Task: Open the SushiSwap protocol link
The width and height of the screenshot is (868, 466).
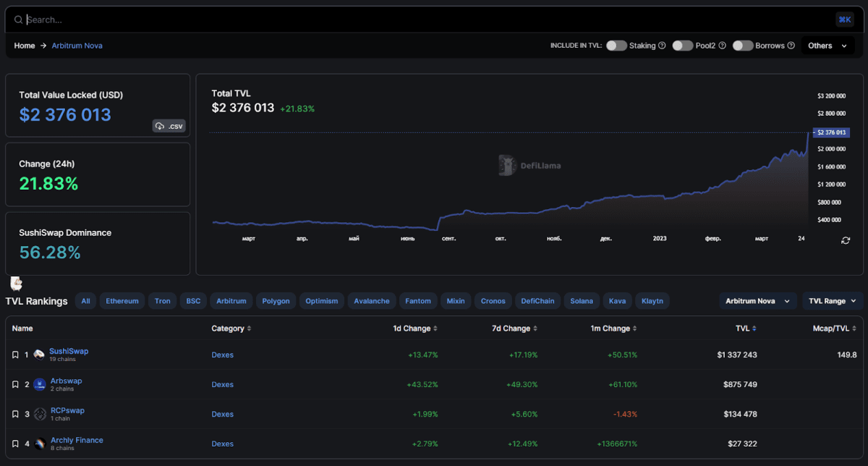Action: tap(69, 351)
